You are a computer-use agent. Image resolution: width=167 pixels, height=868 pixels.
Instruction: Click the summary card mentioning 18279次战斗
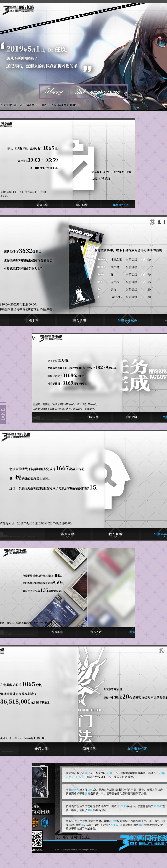pos(114,808)
